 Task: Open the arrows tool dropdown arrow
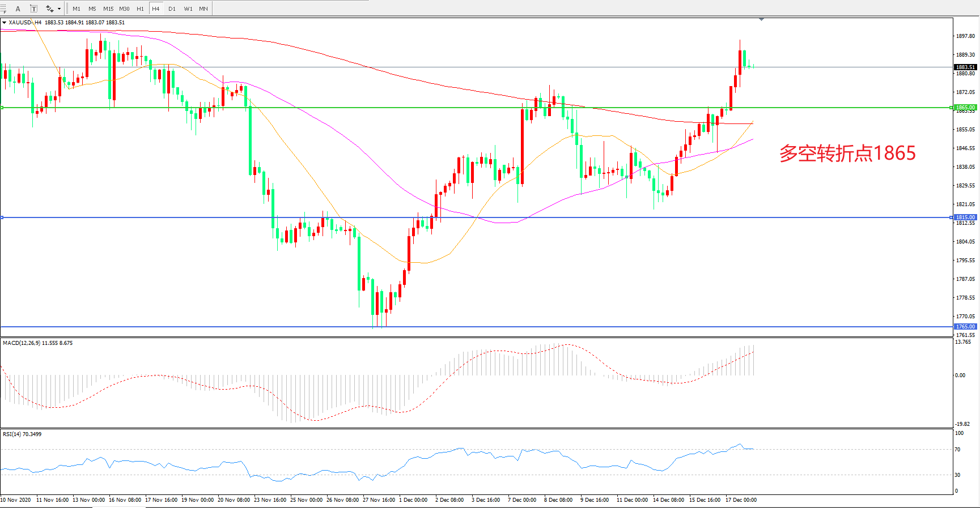pyautogui.click(x=59, y=8)
